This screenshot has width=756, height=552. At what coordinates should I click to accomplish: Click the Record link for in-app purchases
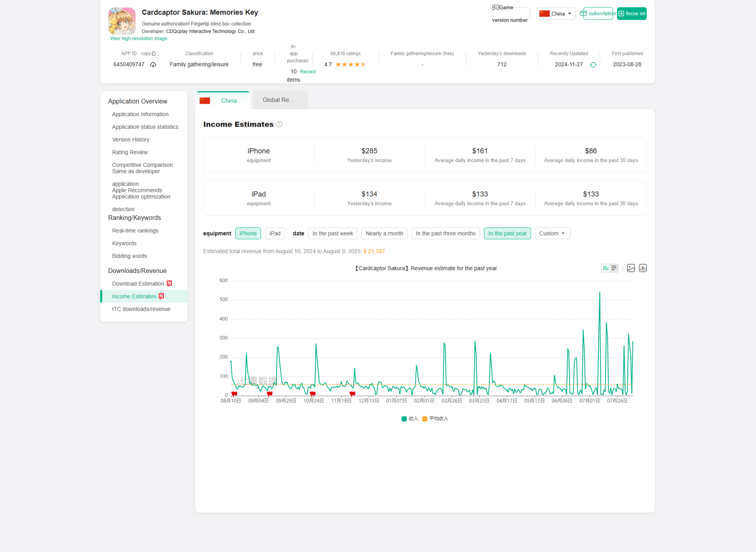pos(308,72)
